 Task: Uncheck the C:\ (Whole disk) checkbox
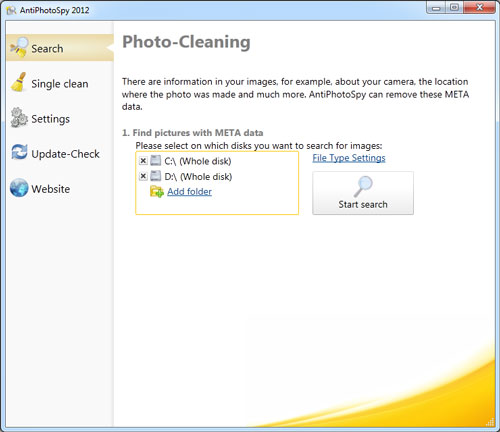coord(143,161)
